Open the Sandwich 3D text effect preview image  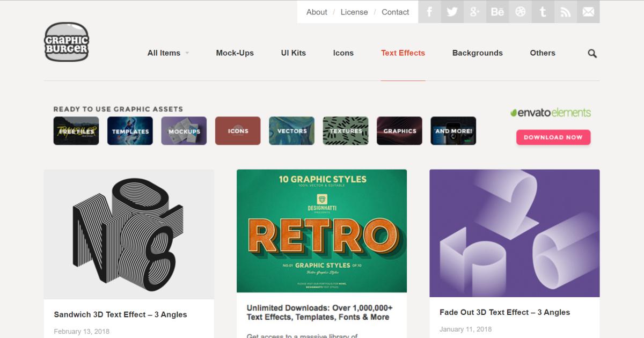[129, 234]
